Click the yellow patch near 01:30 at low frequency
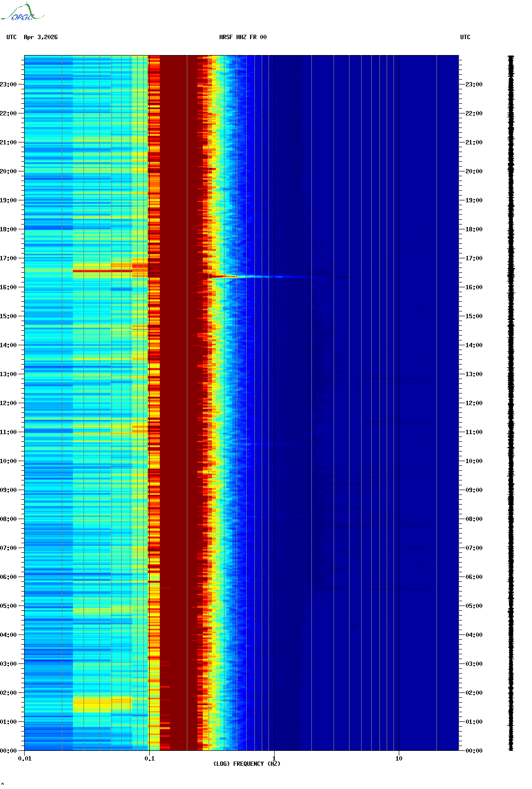 [101, 705]
